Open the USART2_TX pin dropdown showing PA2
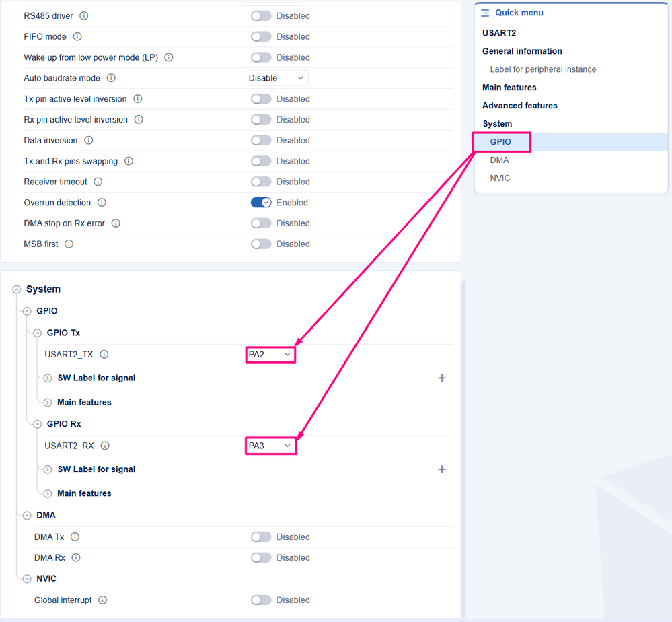This screenshot has width=672, height=622. point(270,355)
